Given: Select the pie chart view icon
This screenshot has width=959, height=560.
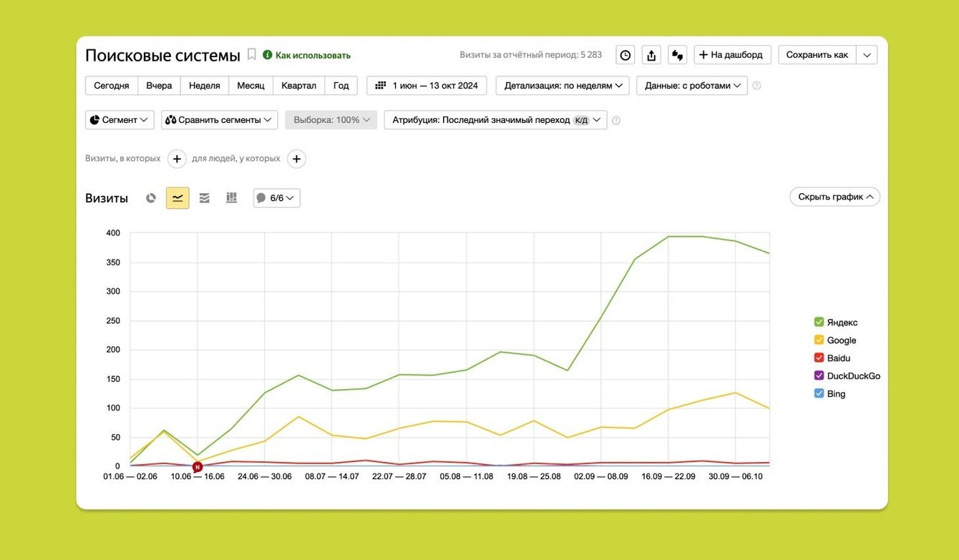Looking at the screenshot, I should 151,198.
